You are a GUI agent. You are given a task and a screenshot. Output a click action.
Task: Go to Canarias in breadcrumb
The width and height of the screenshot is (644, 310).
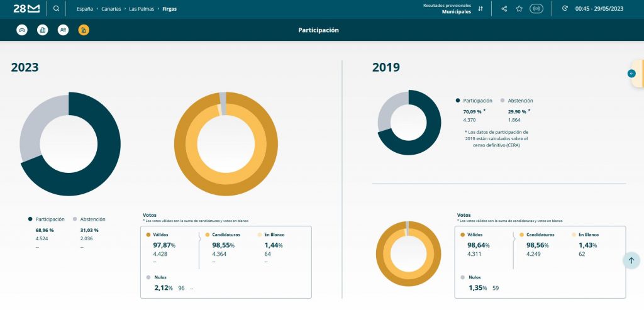pyautogui.click(x=111, y=9)
